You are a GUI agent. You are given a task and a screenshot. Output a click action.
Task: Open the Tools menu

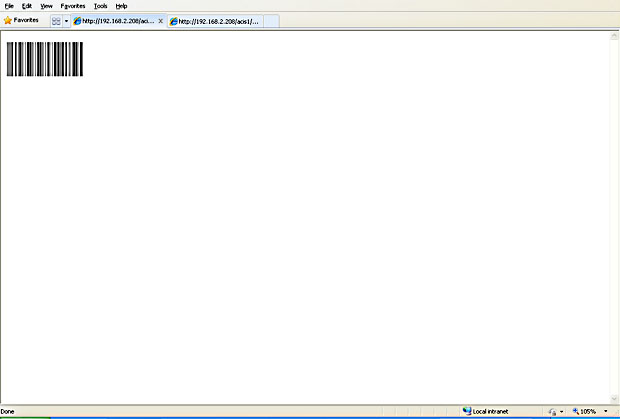coord(100,6)
